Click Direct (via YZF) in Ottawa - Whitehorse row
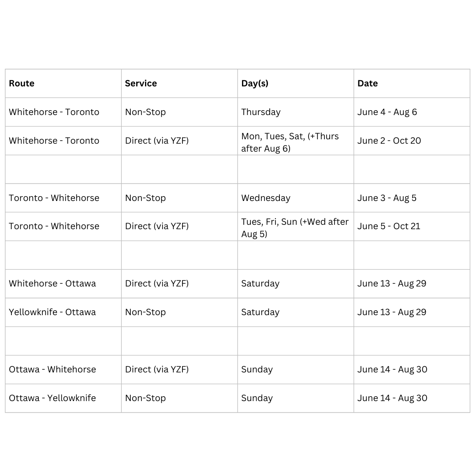Image resolution: width=476 pixels, height=476 pixels. coord(157,369)
